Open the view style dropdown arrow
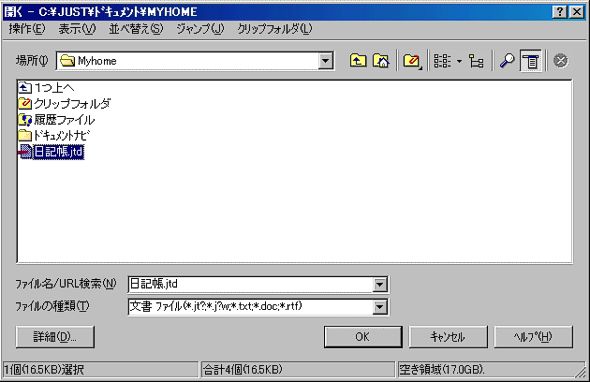The width and height of the screenshot is (590, 382). [459, 61]
